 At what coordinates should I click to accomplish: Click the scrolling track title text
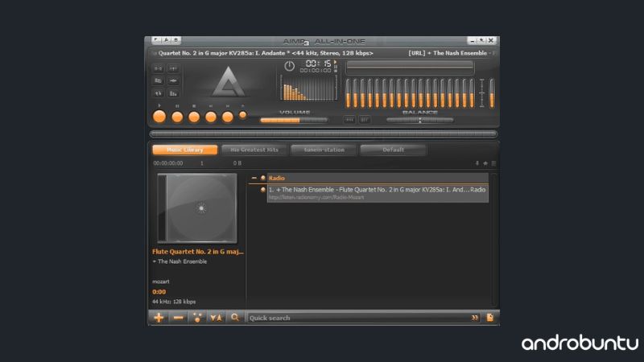pos(266,53)
